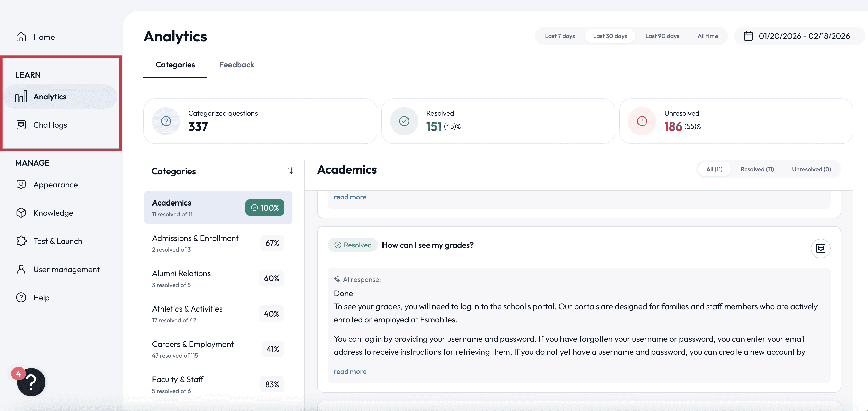Click the AI response sparkle icon
The width and height of the screenshot is (868, 411).
click(x=337, y=279)
